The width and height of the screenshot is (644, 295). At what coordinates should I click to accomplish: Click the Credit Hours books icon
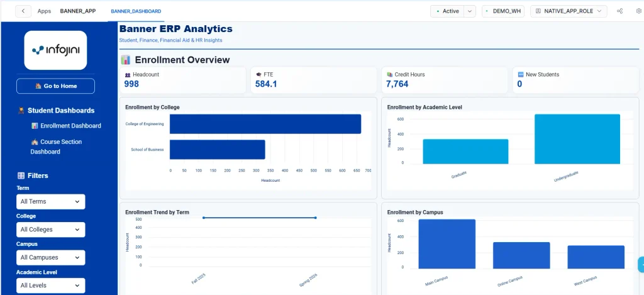tap(390, 75)
